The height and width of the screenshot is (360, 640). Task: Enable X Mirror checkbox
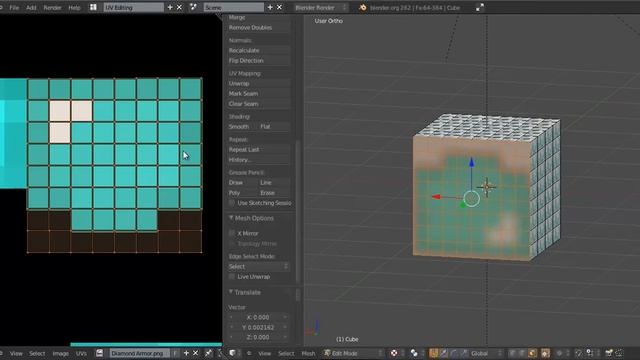tap(232, 233)
